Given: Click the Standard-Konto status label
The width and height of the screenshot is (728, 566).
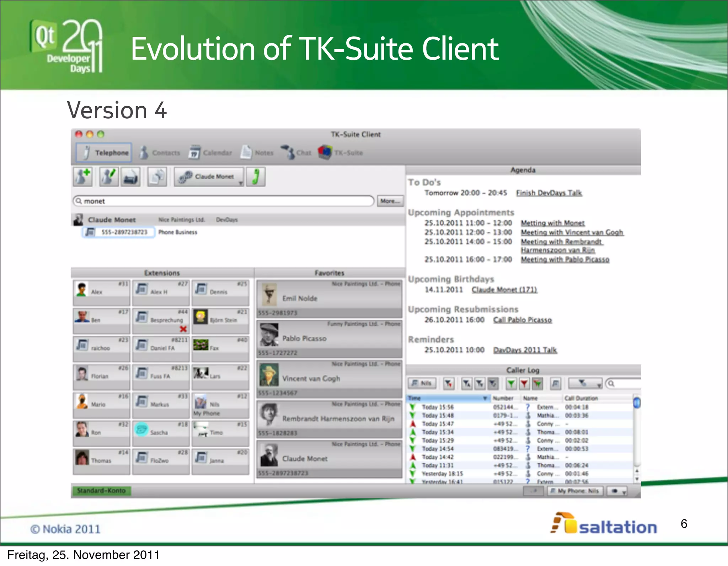Looking at the screenshot, I should click(101, 491).
